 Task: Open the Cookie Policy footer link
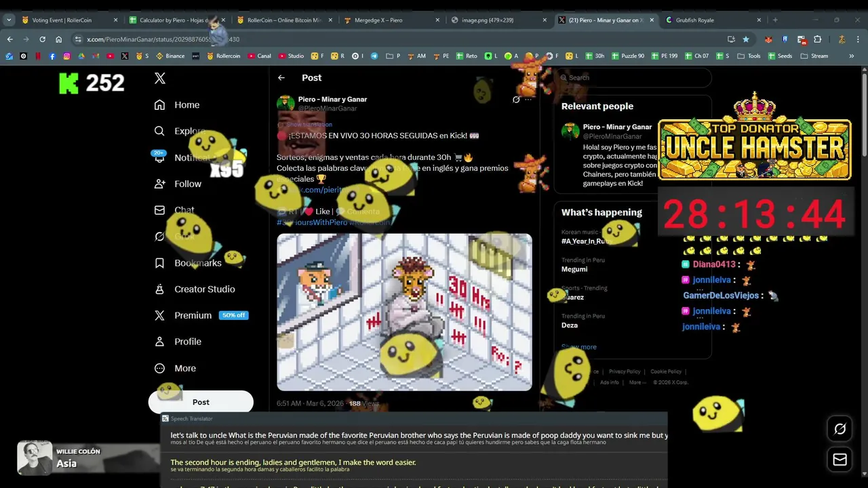point(666,371)
